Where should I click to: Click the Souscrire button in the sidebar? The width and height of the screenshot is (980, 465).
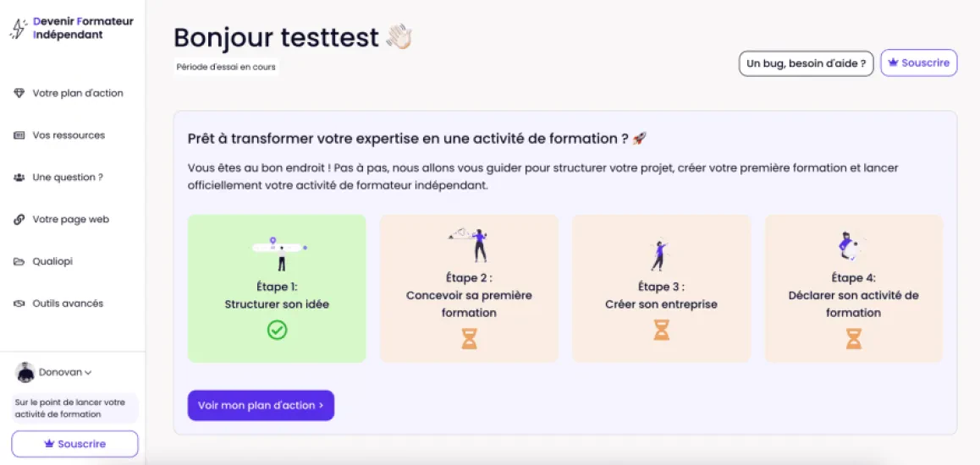[75, 445]
